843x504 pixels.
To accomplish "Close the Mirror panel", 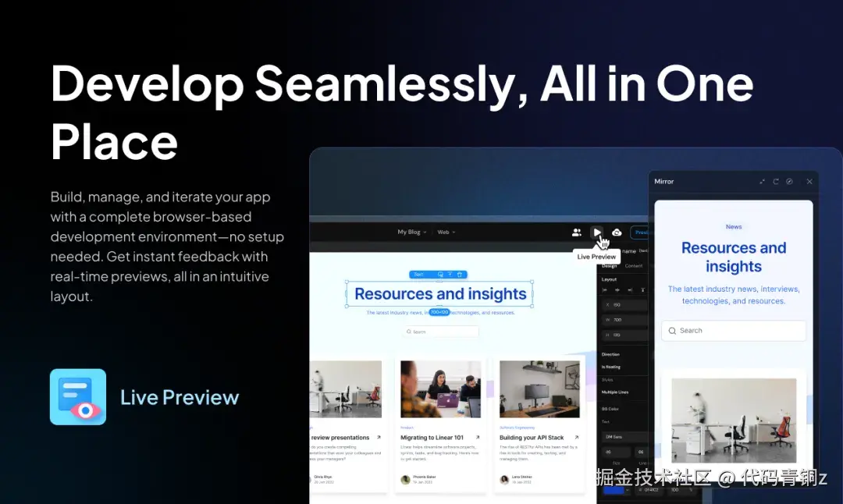I will pyautogui.click(x=809, y=182).
